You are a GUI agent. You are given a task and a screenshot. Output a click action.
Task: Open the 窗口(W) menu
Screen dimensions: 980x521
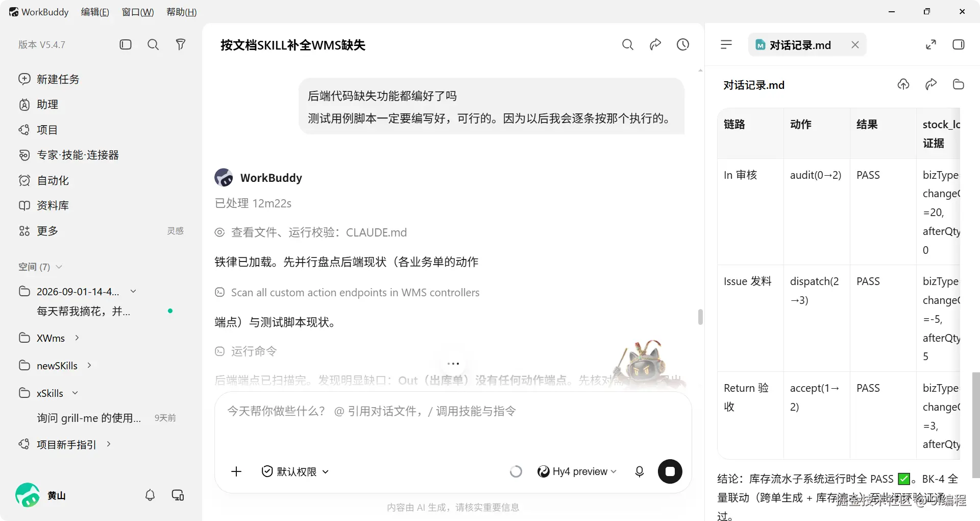tap(138, 12)
